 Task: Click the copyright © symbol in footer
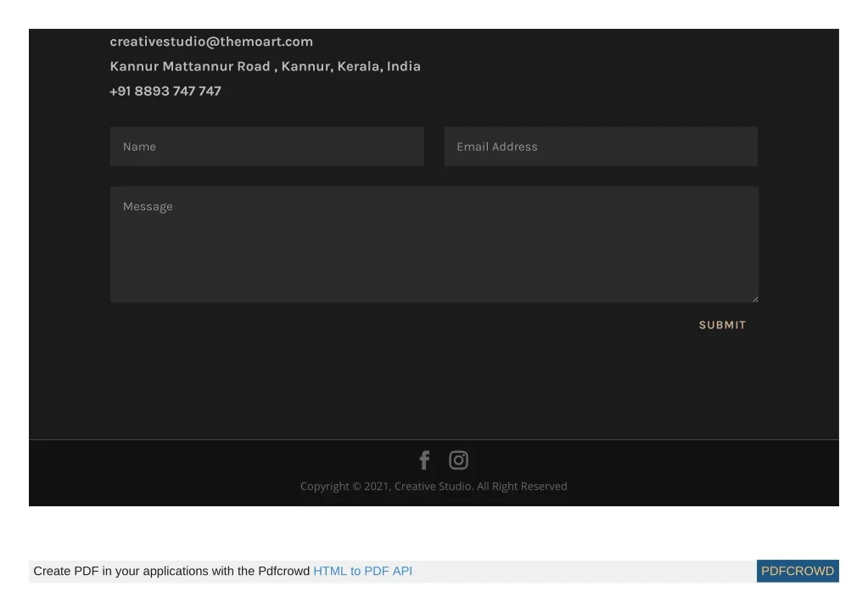(356, 487)
